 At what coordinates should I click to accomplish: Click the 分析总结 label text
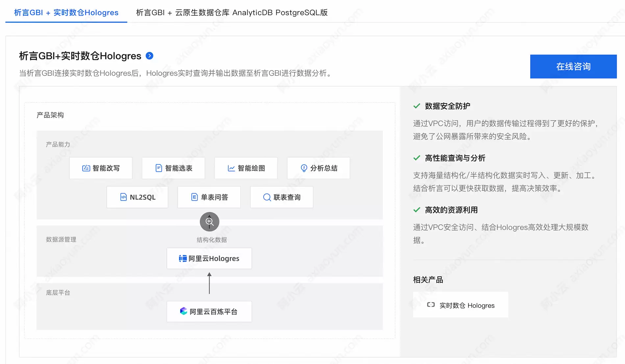324,168
